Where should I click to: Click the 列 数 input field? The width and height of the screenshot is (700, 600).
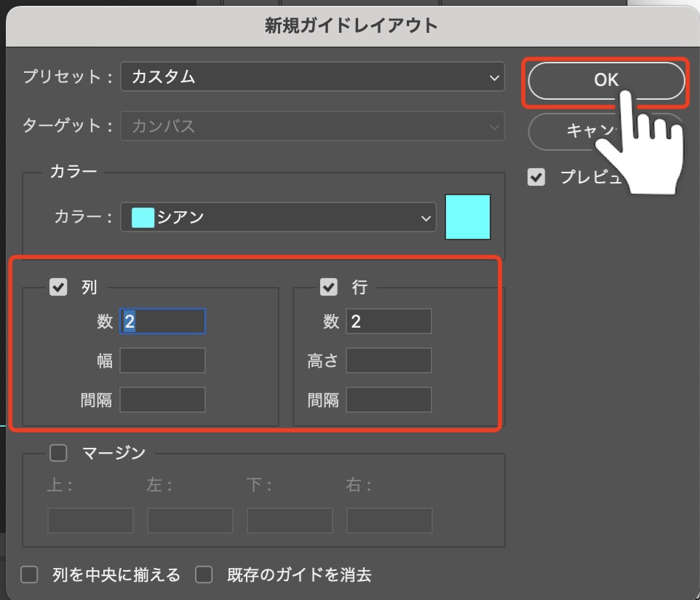(x=162, y=321)
